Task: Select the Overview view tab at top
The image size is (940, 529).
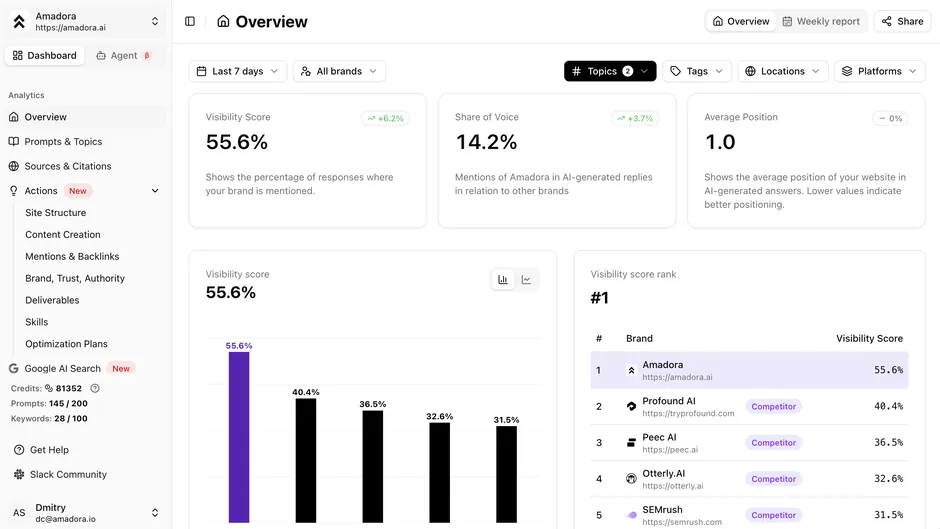Action: click(x=741, y=21)
